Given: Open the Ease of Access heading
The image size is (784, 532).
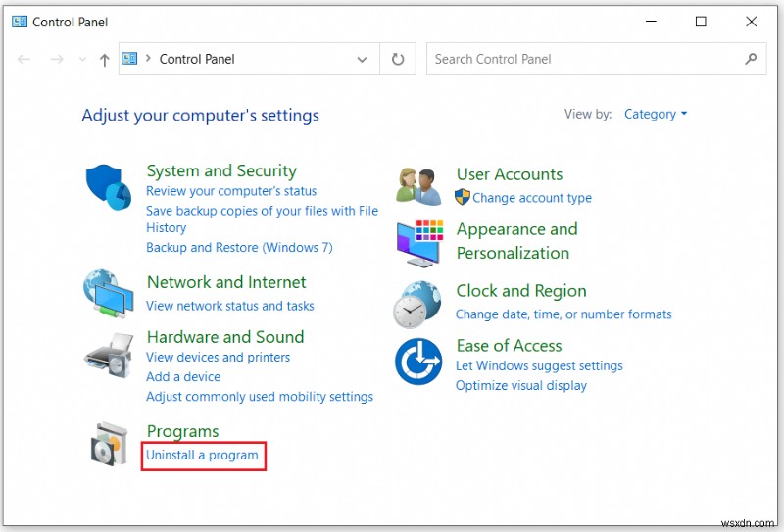Looking at the screenshot, I should (509, 346).
